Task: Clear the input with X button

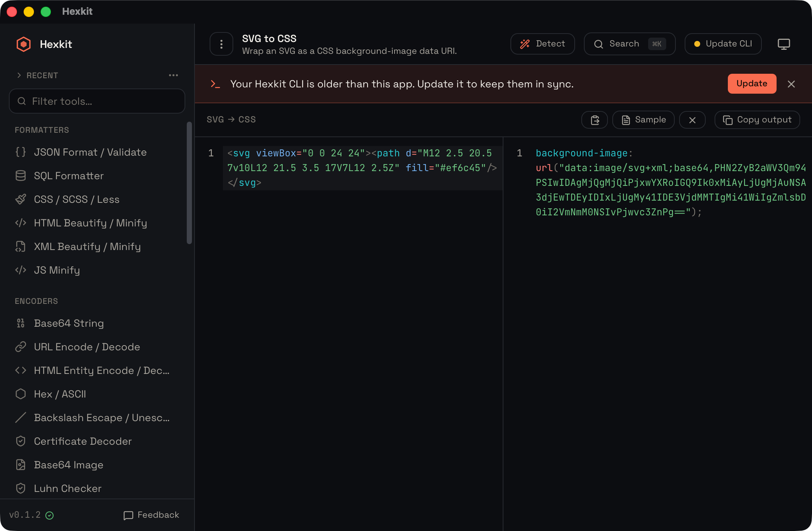Action: 692,120
